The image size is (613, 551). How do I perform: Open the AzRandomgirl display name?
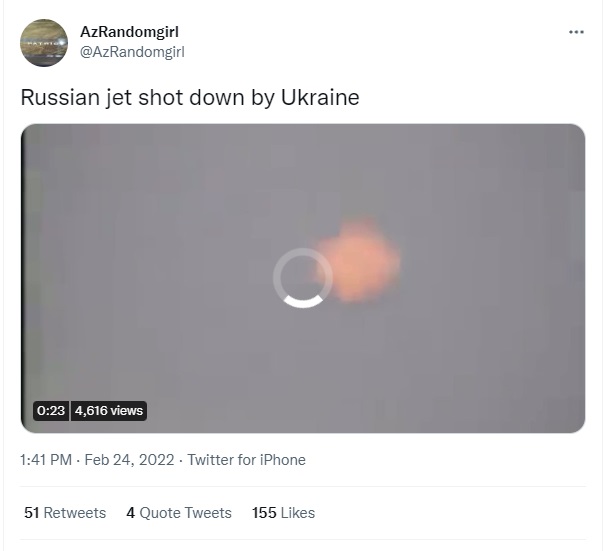point(129,32)
